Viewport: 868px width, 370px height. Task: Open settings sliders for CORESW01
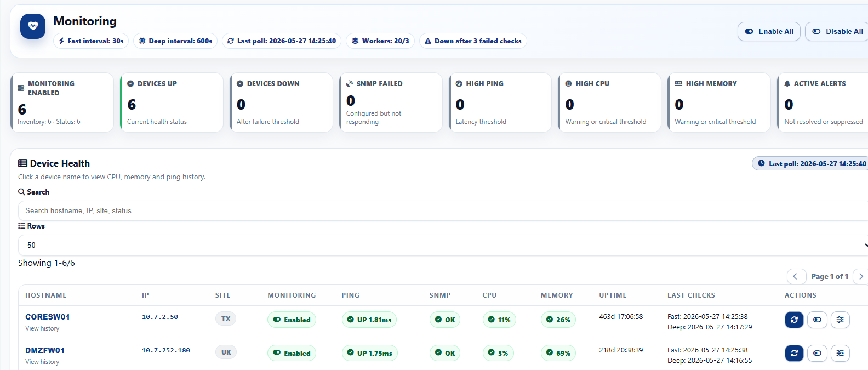[840, 320]
